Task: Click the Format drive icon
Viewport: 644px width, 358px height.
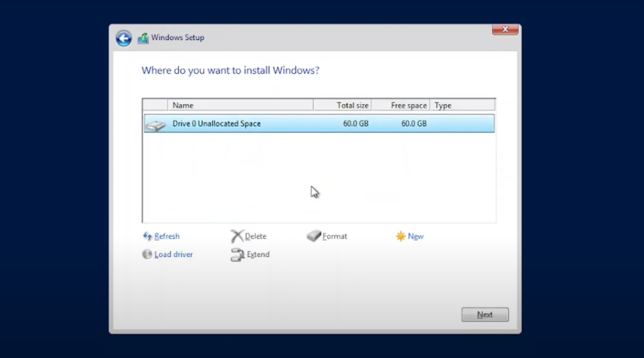Action: click(x=314, y=236)
